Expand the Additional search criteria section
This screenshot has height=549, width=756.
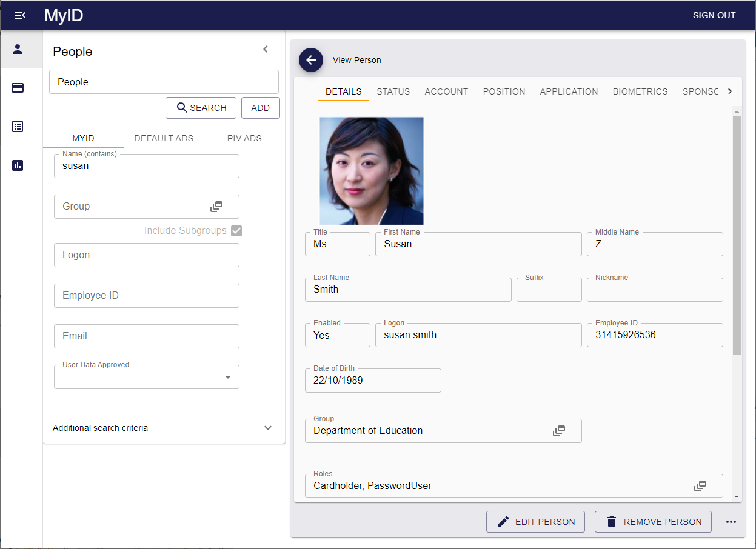(x=267, y=428)
